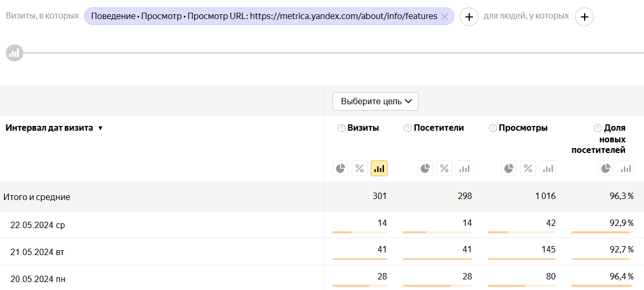This screenshot has height=290, width=644.
Task: Open the help icon next to Визиты
Action: (x=341, y=128)
